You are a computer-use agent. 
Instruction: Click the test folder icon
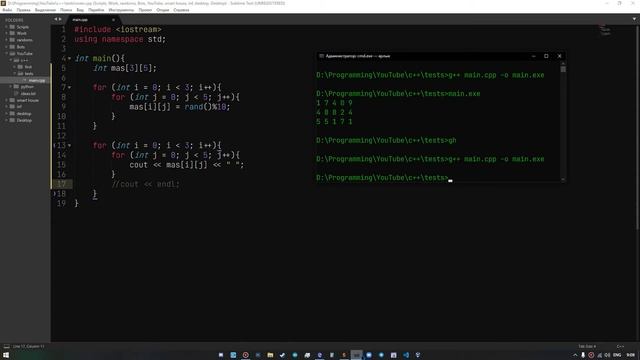click(20, 67)
